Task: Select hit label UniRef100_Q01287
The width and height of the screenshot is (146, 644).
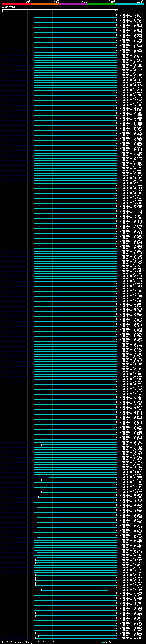Action: click(131, 75)
